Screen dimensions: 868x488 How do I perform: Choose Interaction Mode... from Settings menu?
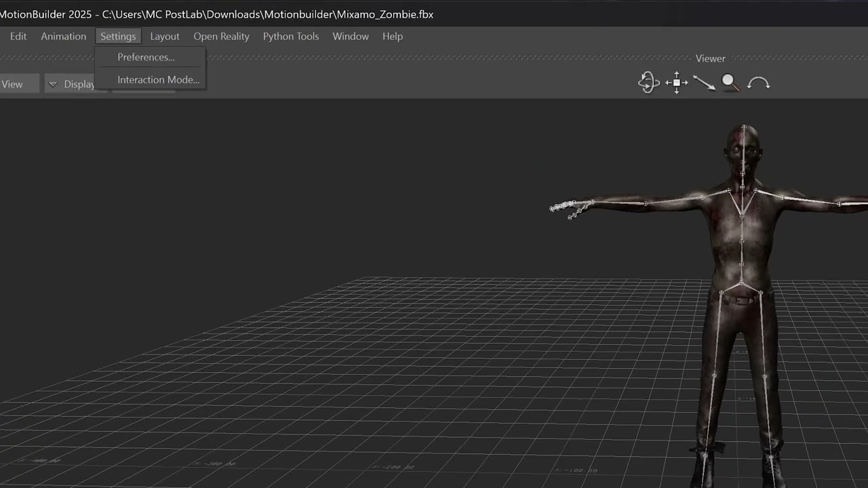tap(150, 79)
